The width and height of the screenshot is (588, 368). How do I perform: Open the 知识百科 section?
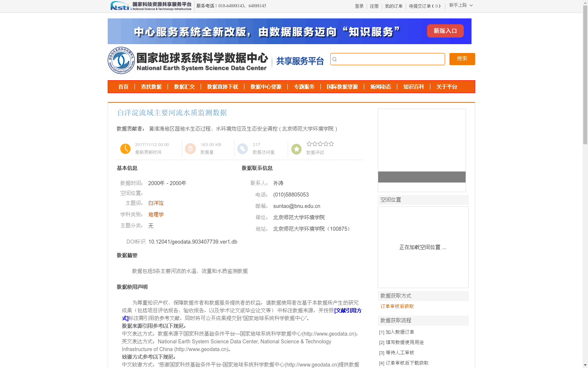click(413, 86)
